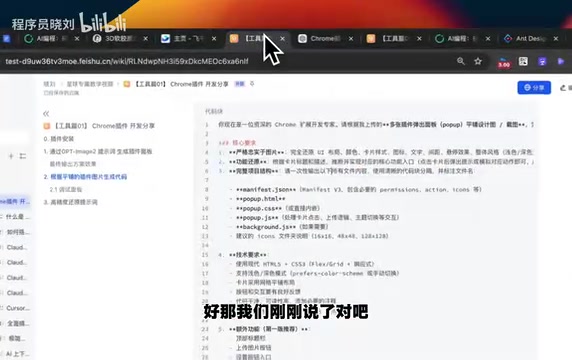
Task: Collapse the outline with « icon
Action: (x=46, y=114)
